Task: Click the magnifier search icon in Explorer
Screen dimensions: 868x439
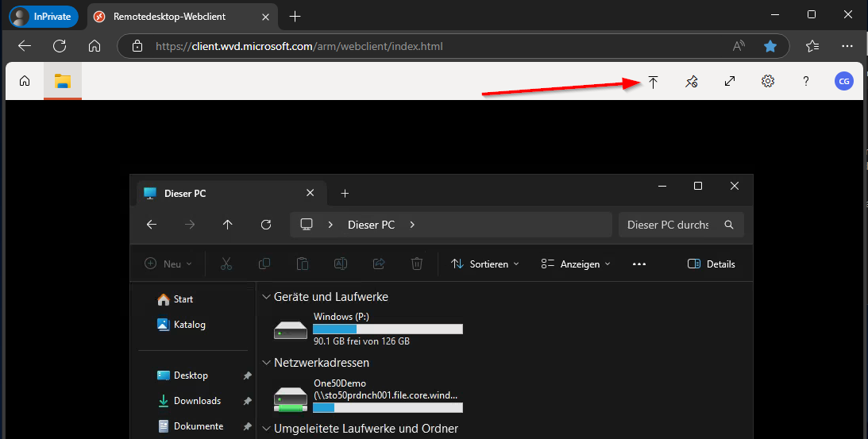Action: [x=729, y=225]
